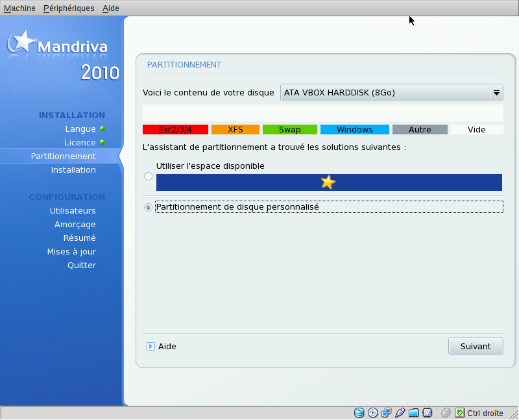Click the Utilisateurs configuration step

click(x=73, y=211)
